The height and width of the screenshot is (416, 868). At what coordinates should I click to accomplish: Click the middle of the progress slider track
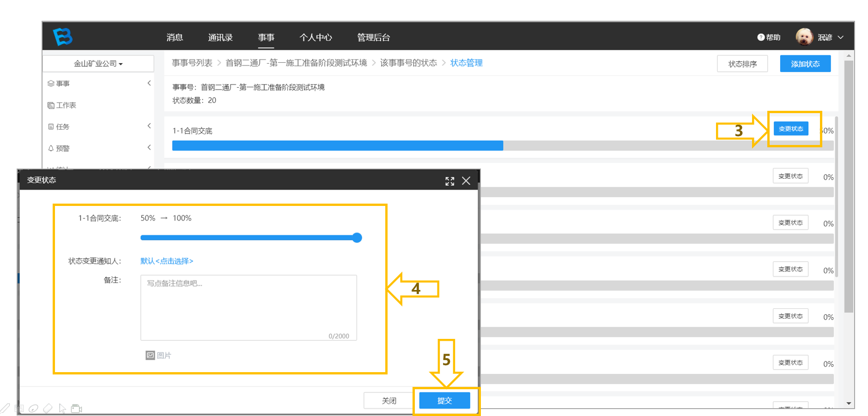tap(249, 238)
